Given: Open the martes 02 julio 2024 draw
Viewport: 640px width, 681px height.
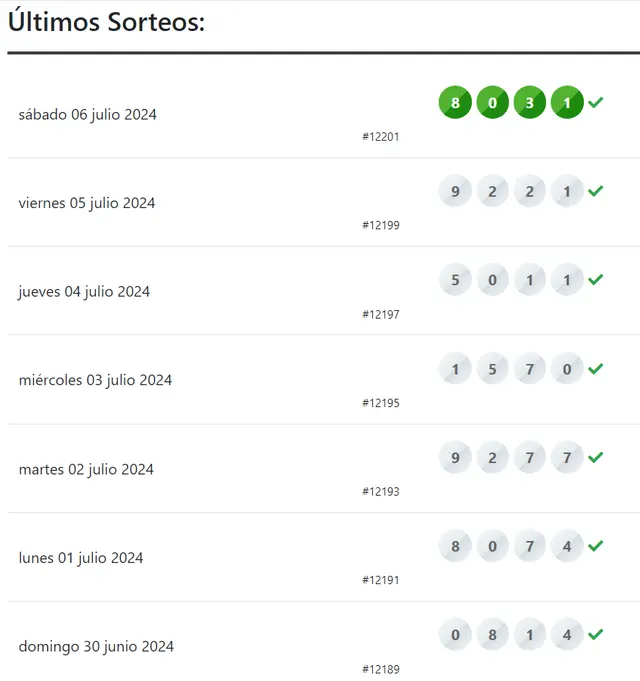Looking at the screenshot, I should [86, 469].
